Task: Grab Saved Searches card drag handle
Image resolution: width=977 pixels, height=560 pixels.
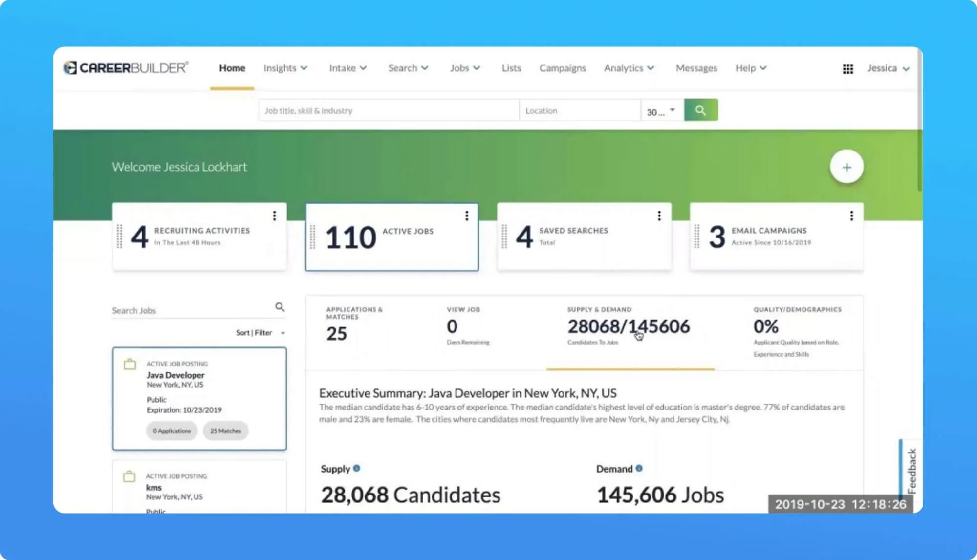Action: tap(504, 237)
